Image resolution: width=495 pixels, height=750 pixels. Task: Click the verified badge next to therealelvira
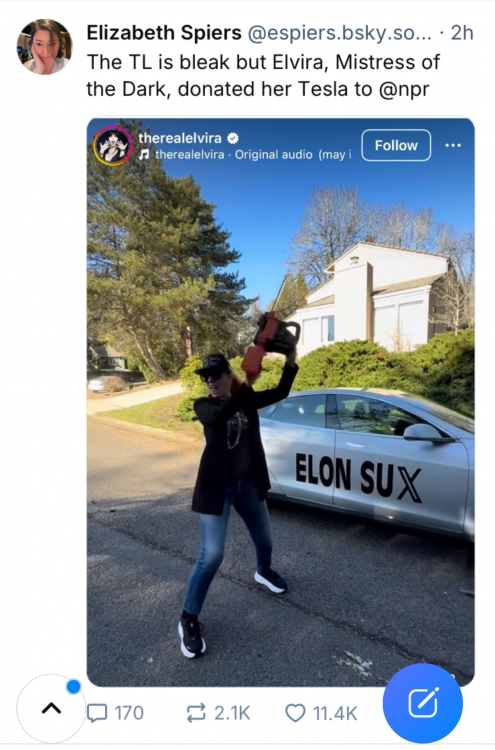pos(232,138)
